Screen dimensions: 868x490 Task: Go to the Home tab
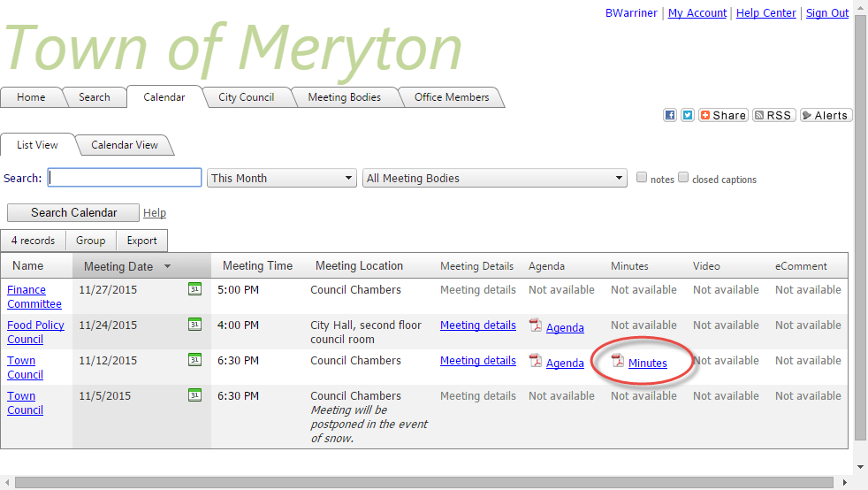click(x=31, y=97)
